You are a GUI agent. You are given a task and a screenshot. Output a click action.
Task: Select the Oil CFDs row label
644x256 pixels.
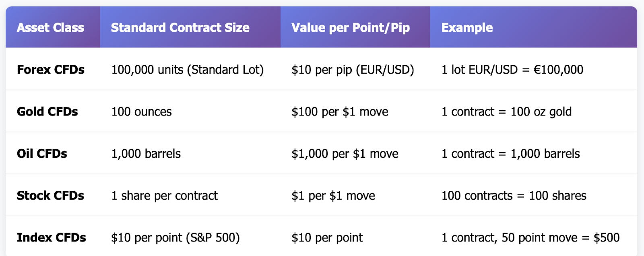pos(42,153)
